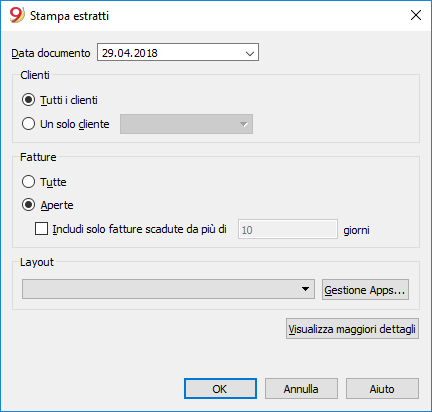Open Gestione Apps button
This screenshot has height=412, width=432.
pos(365,290)
